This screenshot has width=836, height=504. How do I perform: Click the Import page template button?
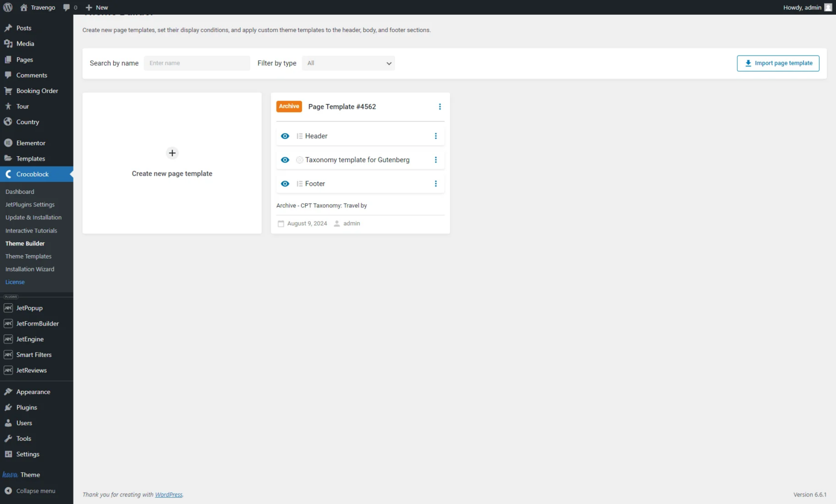click(x=778, y=63)
